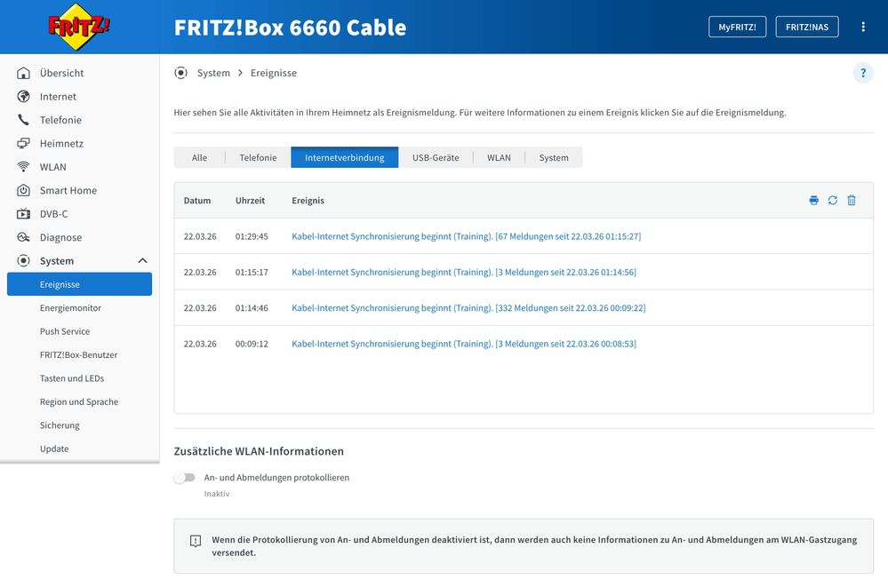The image size is (888, 588).
Task: Open Sicherung submenu entry
Action: click(60, 425)
